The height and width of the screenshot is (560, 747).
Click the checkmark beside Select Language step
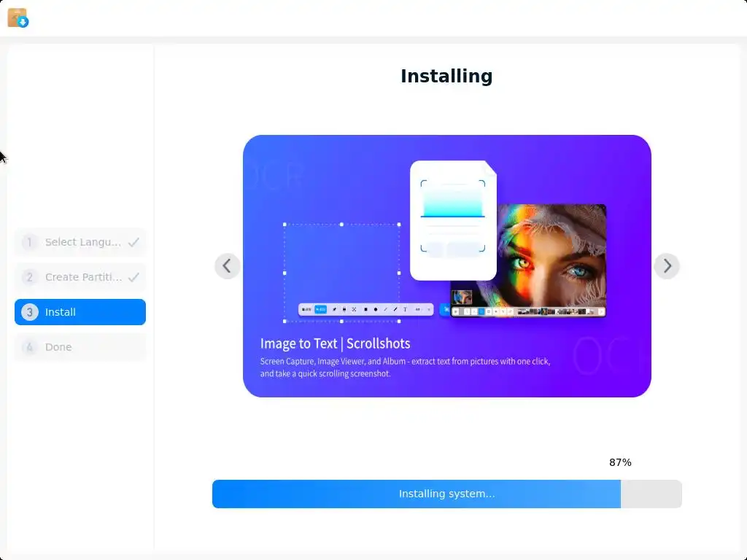point(134,242)
